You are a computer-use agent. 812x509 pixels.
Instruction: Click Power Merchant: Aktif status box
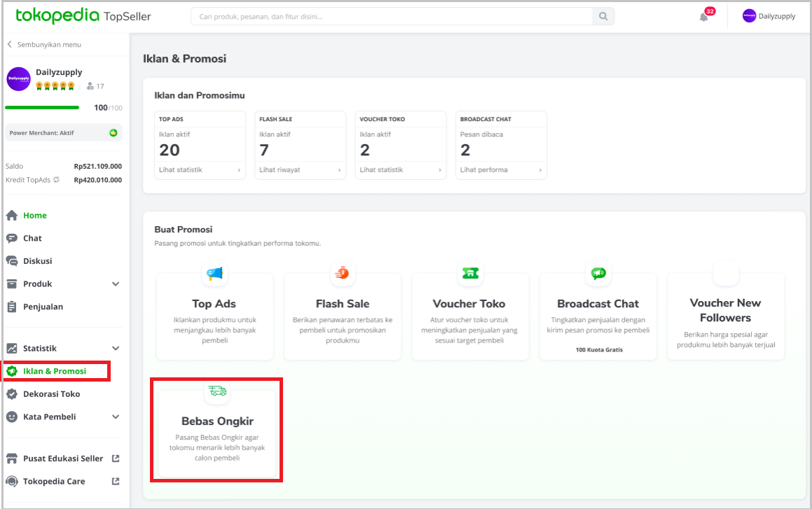point(64,133)
